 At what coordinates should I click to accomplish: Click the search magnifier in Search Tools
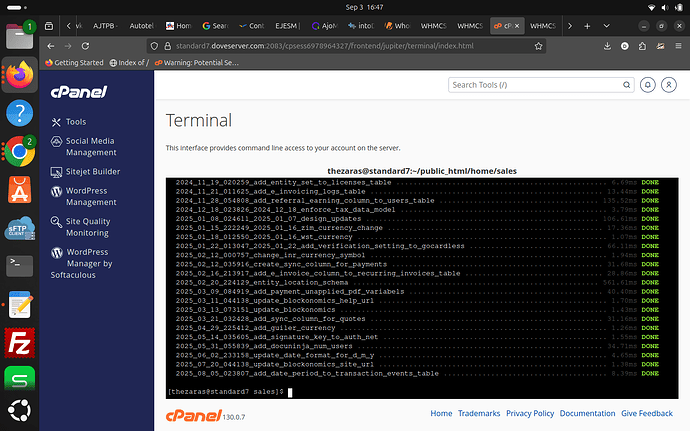[626, 85]
